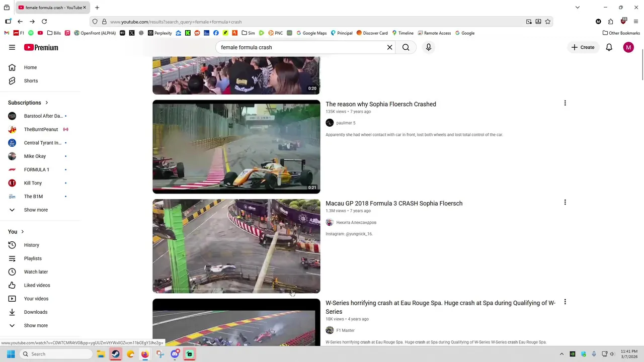This screenshot has height=362, width=644.
Task: Open the Google Maps bookmark
Action: point(311,33)
